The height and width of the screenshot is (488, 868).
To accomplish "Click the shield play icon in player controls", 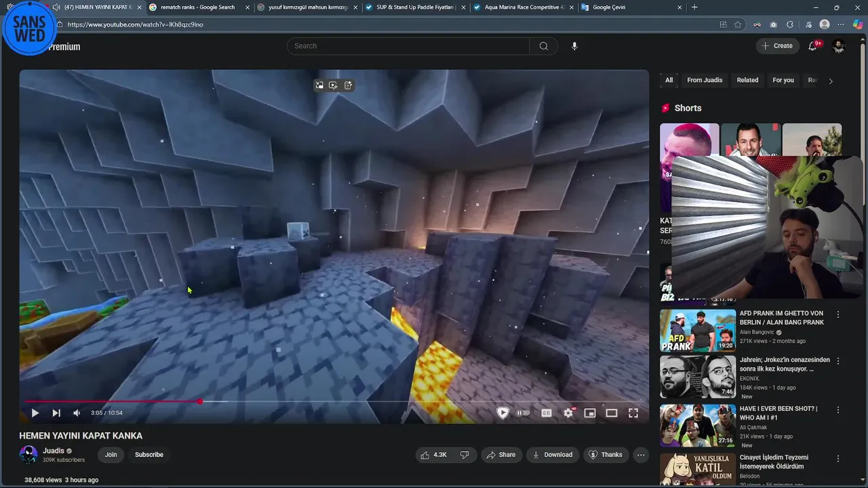I will click(x=502, y=413).
